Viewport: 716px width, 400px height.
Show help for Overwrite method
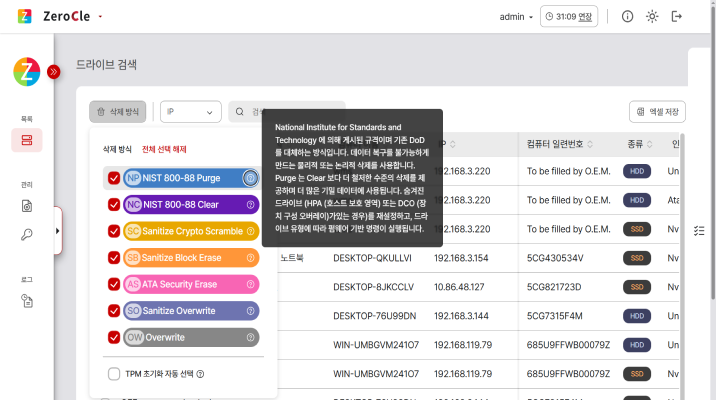pyautogui.click(x=250, y=337)
